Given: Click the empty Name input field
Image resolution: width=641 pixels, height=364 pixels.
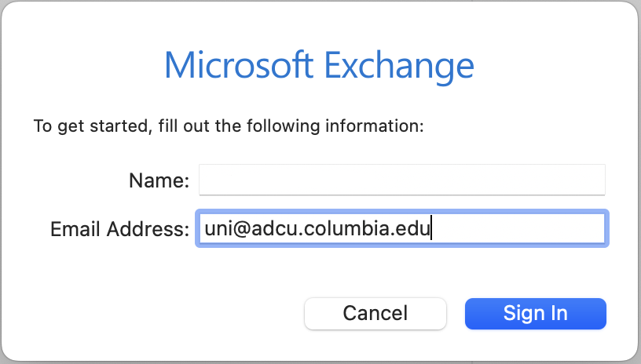Looking at the screenshot, I should [x=402, y=180].
